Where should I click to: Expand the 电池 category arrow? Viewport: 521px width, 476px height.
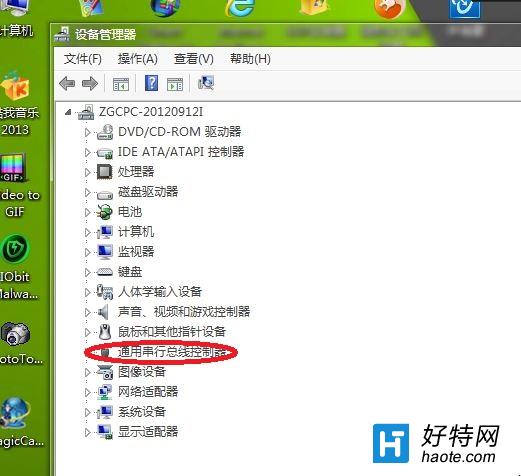point(88,212)
